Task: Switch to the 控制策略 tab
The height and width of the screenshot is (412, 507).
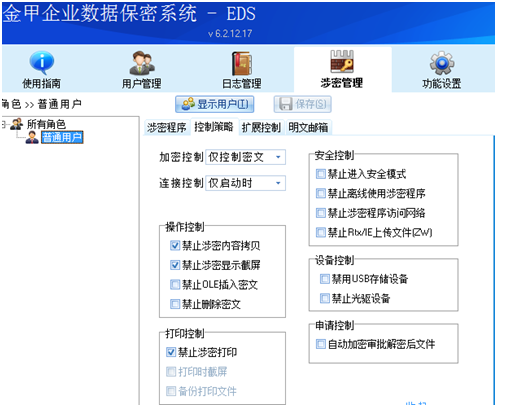Action: pos(214,127)
